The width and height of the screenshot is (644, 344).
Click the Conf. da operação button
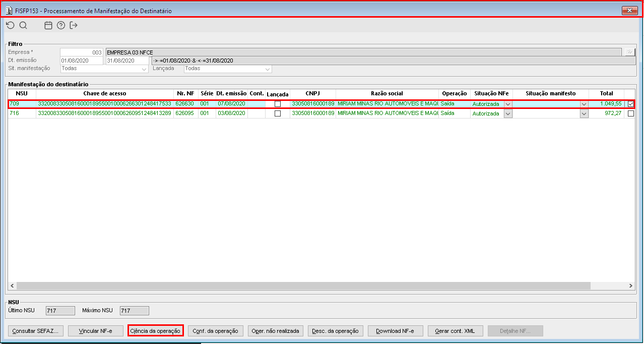coord(216,331)
